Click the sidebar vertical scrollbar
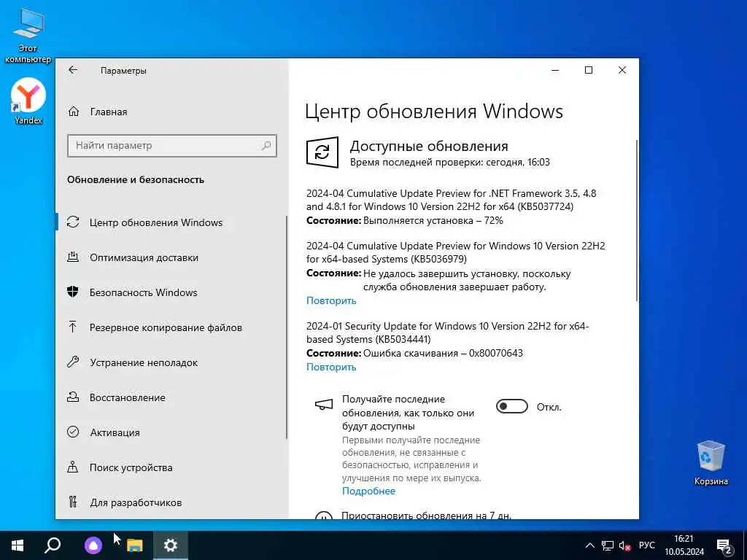 pyautogui.click(x=286, y=327)
